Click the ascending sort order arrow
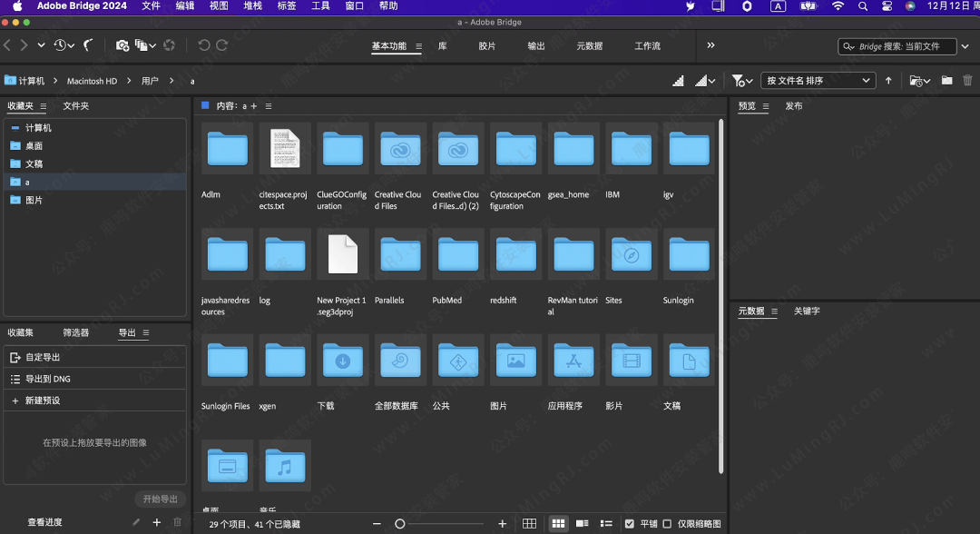Image resolution: width=980 pixels, height=534 pixels. tap(888, 81)
